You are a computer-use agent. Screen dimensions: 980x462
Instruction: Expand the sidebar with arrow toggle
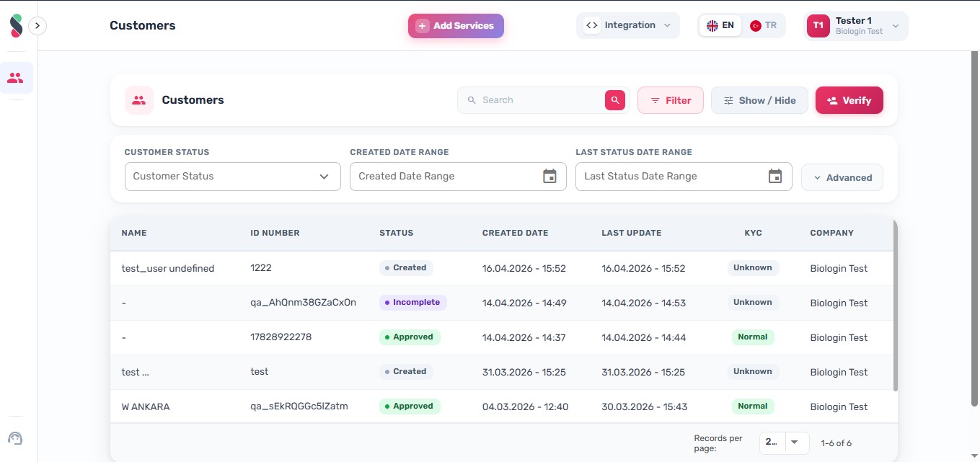37,26
